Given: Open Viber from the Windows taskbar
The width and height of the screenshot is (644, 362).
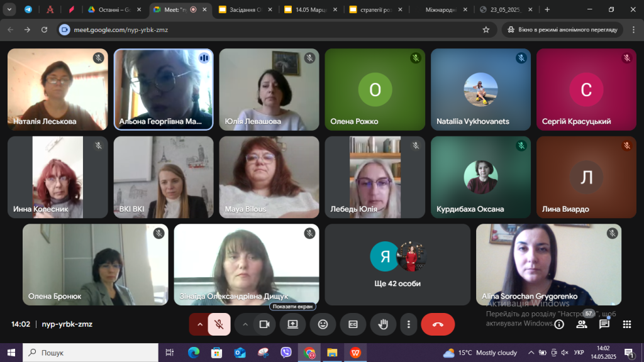Looking at the screenshot, I should pyautogui.click(x=286, y=353).
